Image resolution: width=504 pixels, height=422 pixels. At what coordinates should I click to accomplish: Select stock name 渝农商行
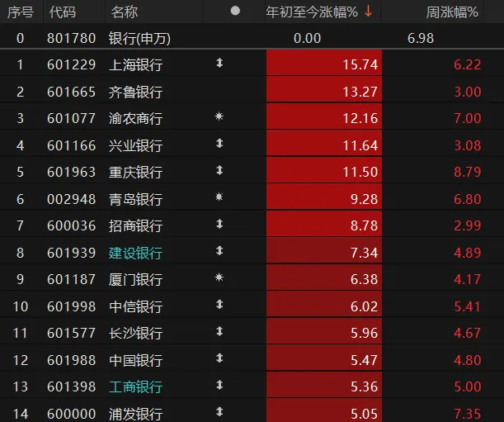[135, 118]
